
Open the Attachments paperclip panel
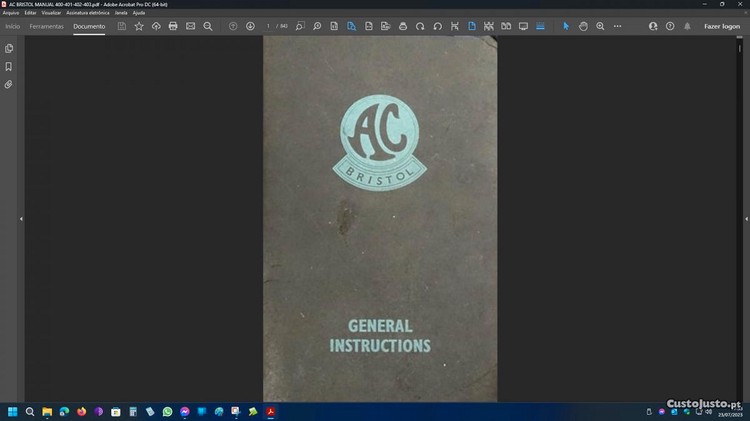click(x=9, y=84)
